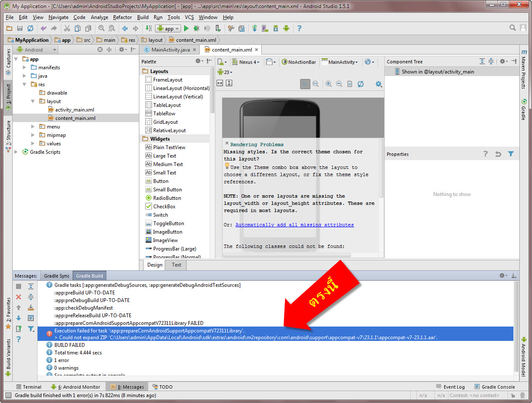Run the app with green play icon
This screenshot has height=403, width=532.
[186, 28]
